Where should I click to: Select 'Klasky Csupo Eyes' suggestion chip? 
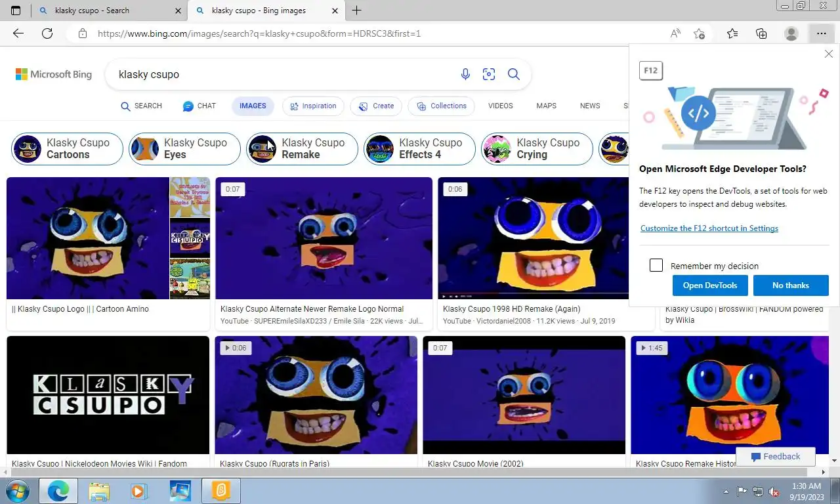click(x=184, y=149)
